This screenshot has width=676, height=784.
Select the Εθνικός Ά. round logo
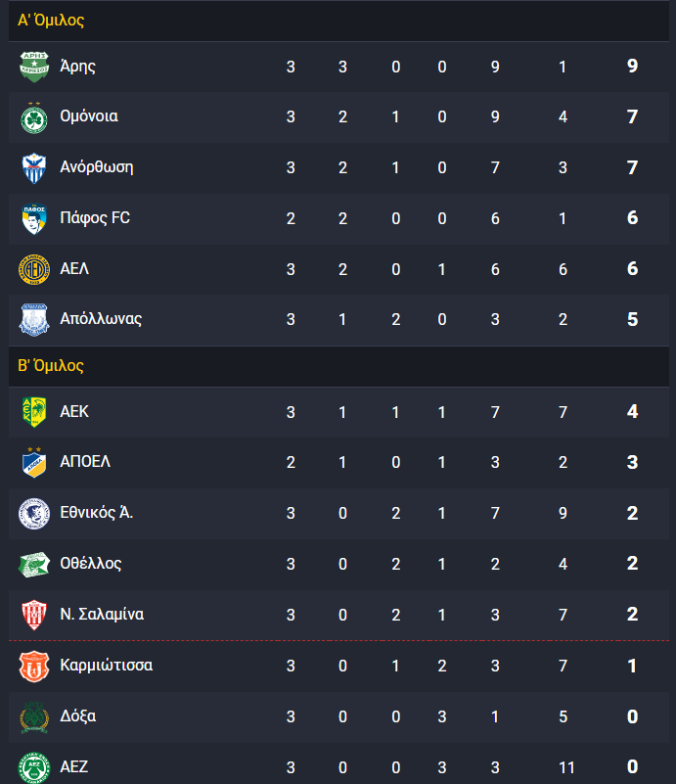[x=34, y=514]
